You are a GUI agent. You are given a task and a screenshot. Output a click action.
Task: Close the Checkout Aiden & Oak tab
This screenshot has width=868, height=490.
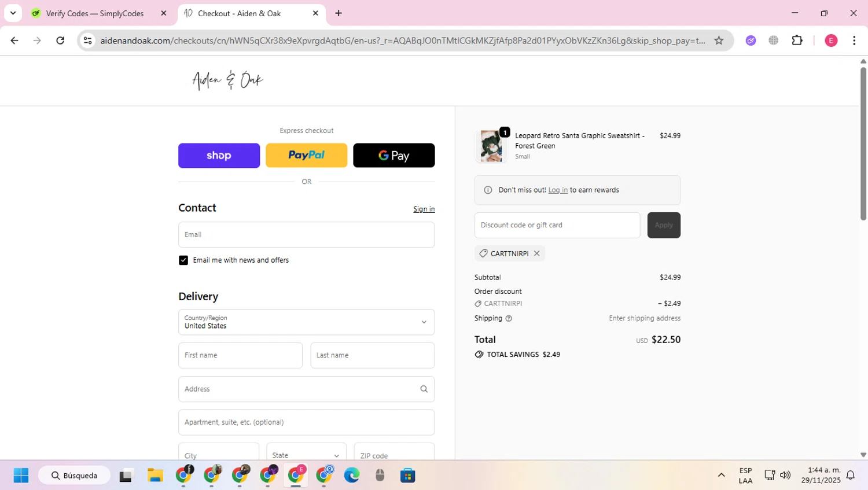(315, 13)
